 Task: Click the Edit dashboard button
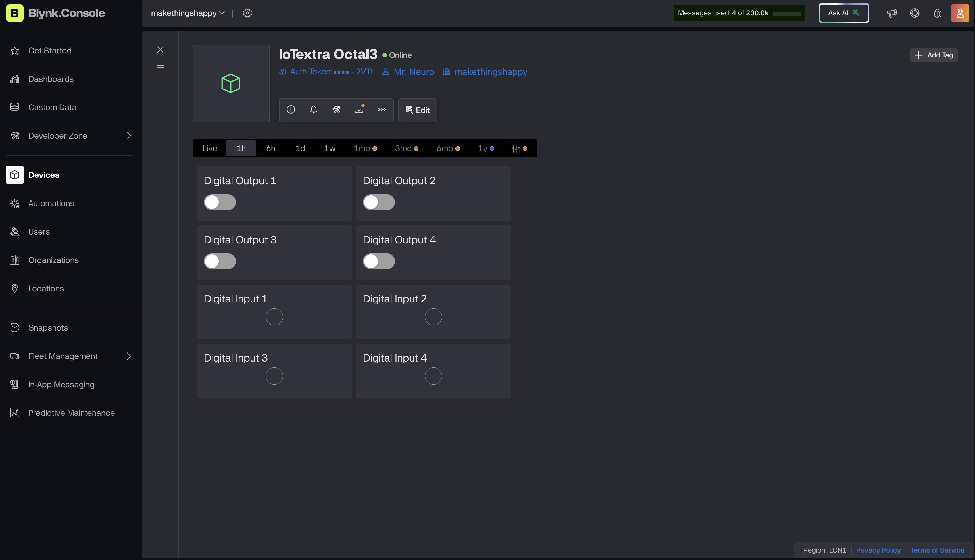click(418, 110)
